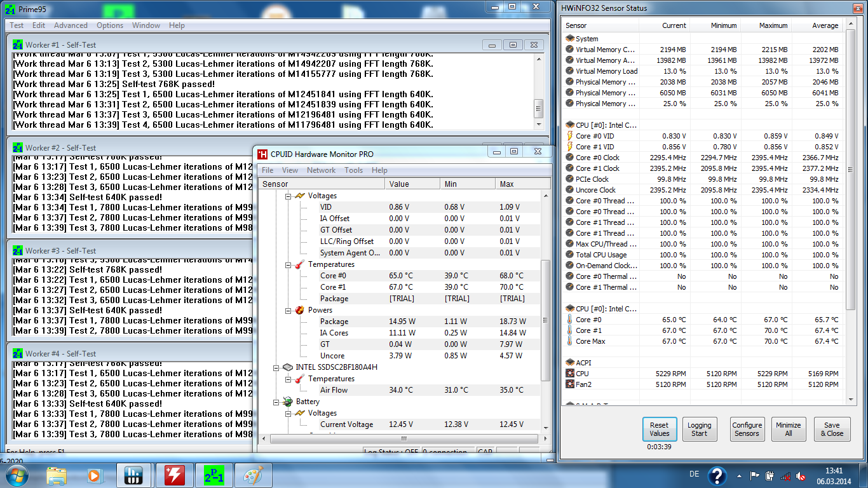
Task: Click the Core #0 VID lightning icon
Action: (570, 136)
